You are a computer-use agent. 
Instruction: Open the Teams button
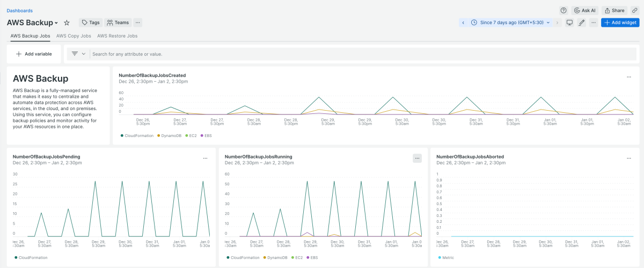pyautogui.click(x=118, y=23)
